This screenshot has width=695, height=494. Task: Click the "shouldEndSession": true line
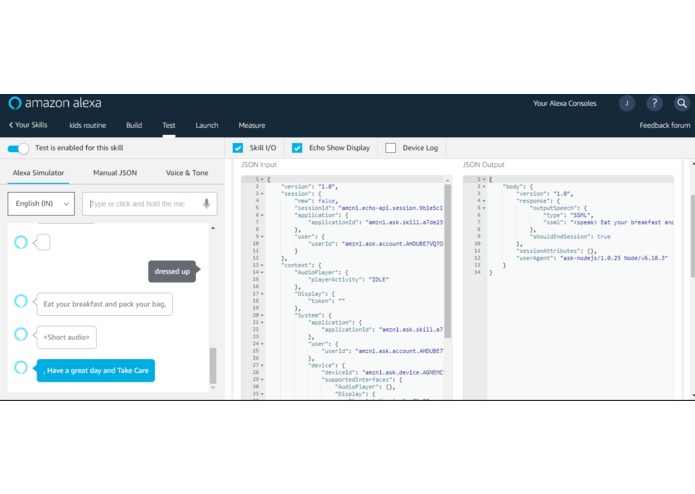[x=570, y=237]
